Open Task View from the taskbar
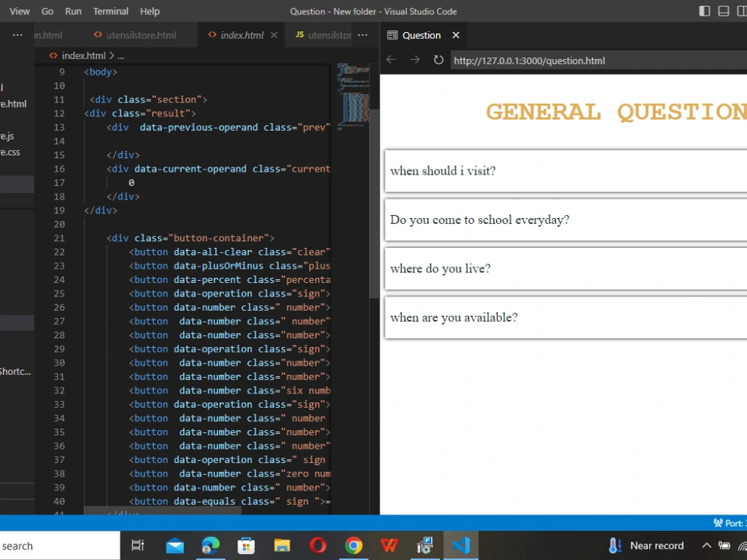 (x=137, y=546)
